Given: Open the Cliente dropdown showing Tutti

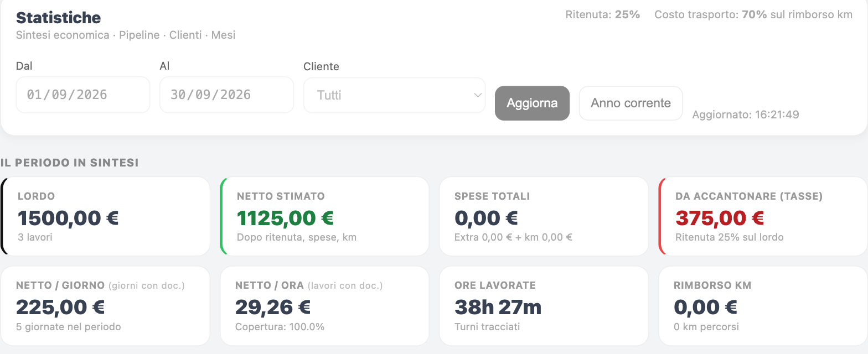Looking at the screenshot, I should (x=394, y=95).
